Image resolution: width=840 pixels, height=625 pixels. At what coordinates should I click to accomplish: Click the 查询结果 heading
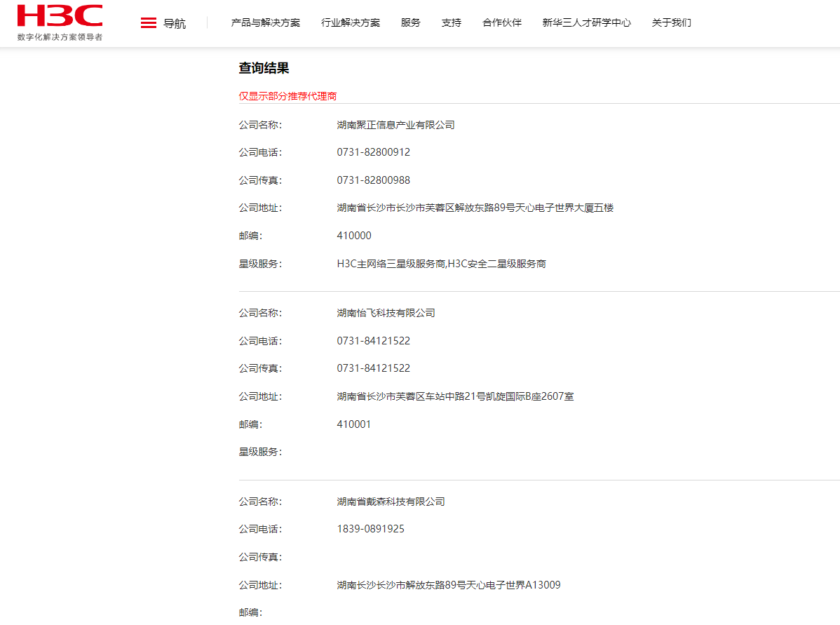pos(264,68)
